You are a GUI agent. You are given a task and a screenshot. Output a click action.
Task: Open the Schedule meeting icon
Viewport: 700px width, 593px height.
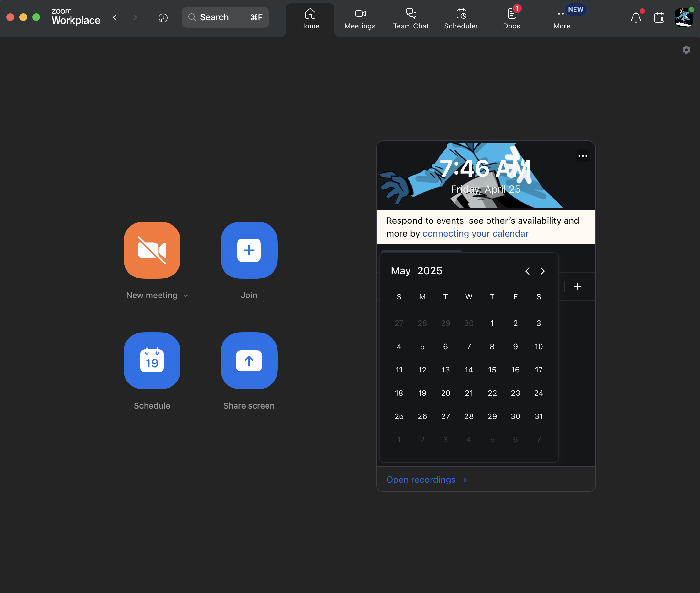152,361
